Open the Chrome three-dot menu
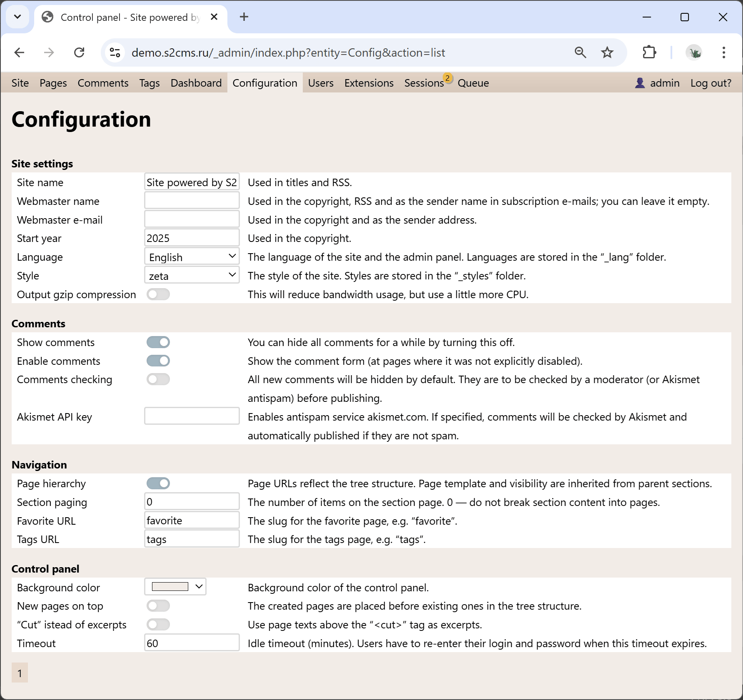This screenshot has height=700, width=743. 724,52
